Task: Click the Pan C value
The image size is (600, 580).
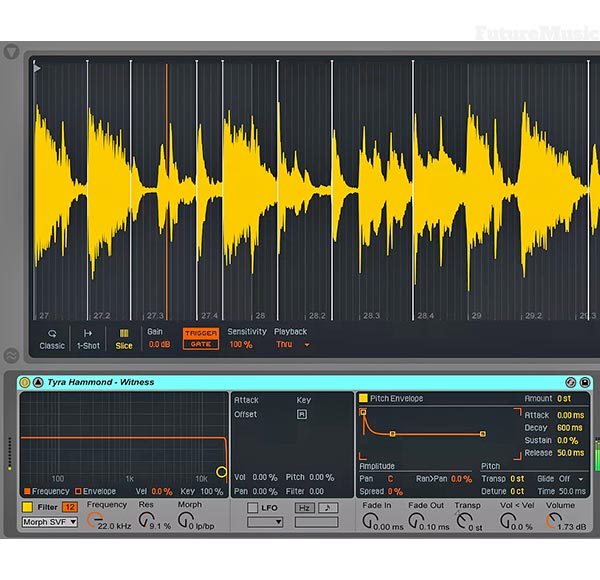Action: pyautogui.click(x=390, y=479)
